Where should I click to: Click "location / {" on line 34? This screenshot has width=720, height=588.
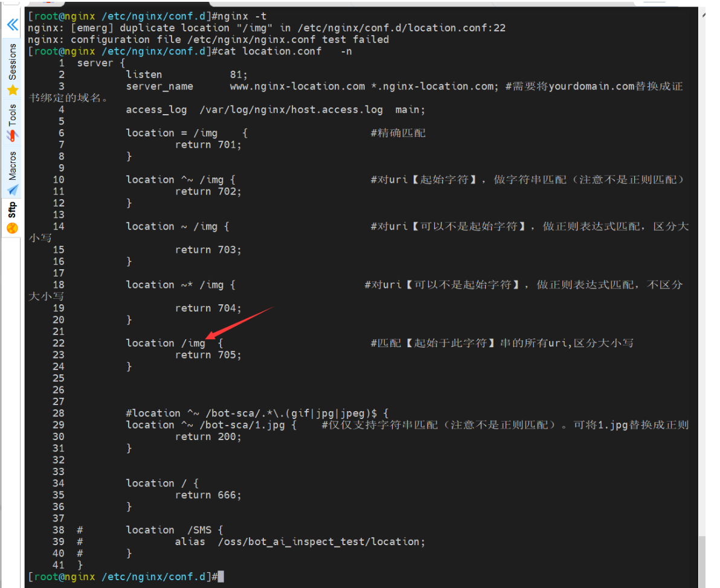(162, 484)
